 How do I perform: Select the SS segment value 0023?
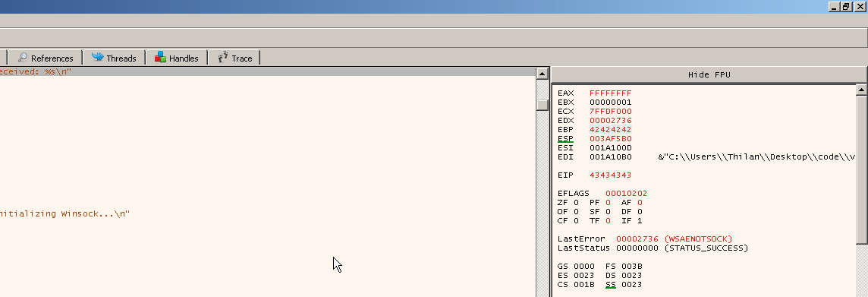(631, 284)
